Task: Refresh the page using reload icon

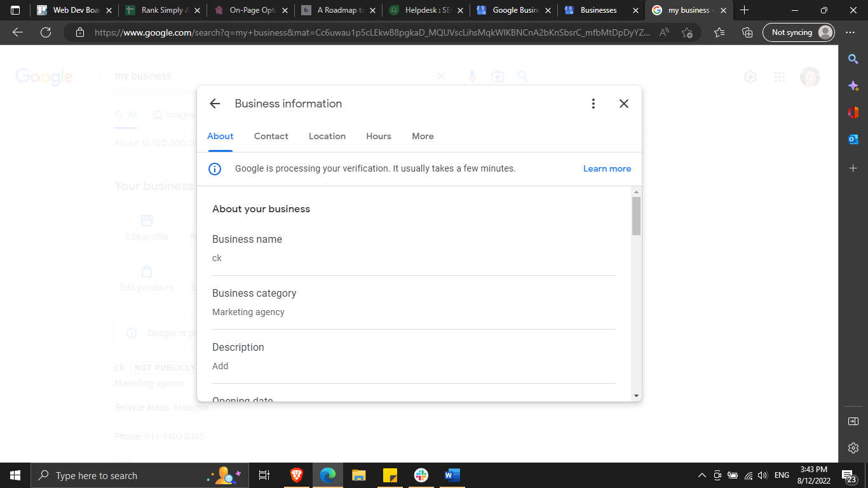Action: click(45, 32)
